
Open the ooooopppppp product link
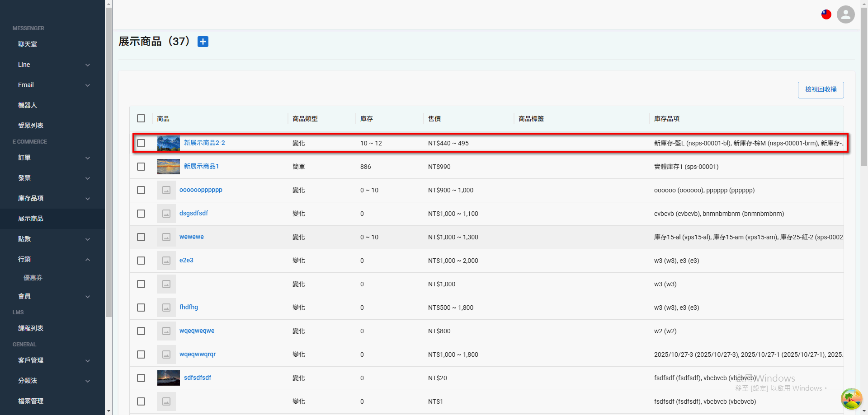click(201, 190)
